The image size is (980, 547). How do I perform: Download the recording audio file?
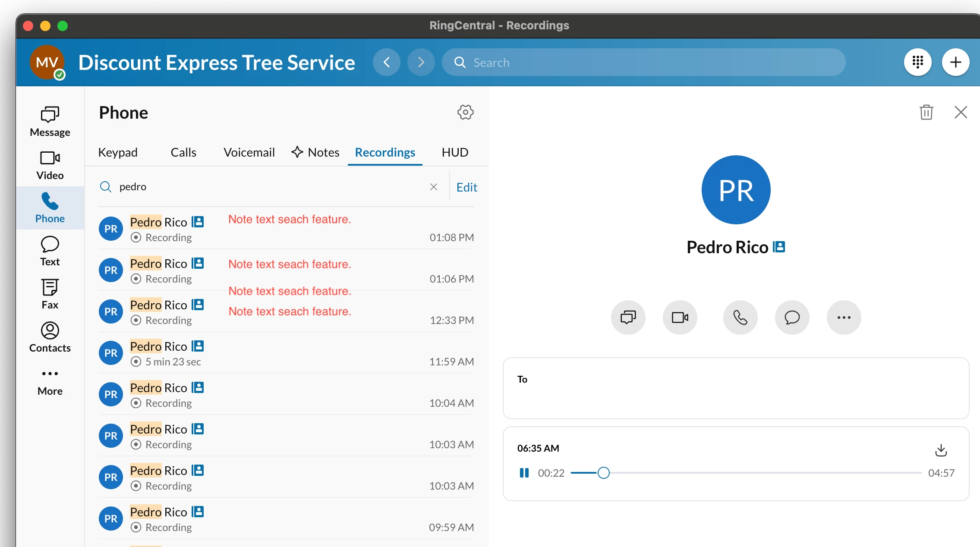pyautogui.click(x=941, y=450)
